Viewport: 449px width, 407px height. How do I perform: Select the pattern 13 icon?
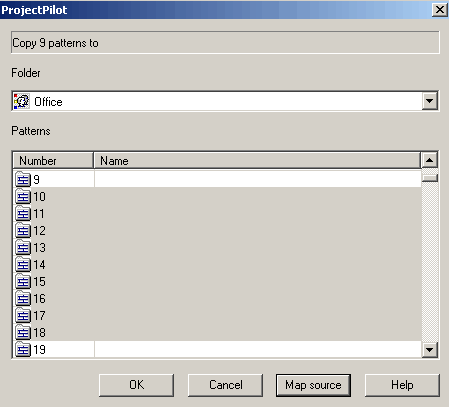[x=23, y=247]
